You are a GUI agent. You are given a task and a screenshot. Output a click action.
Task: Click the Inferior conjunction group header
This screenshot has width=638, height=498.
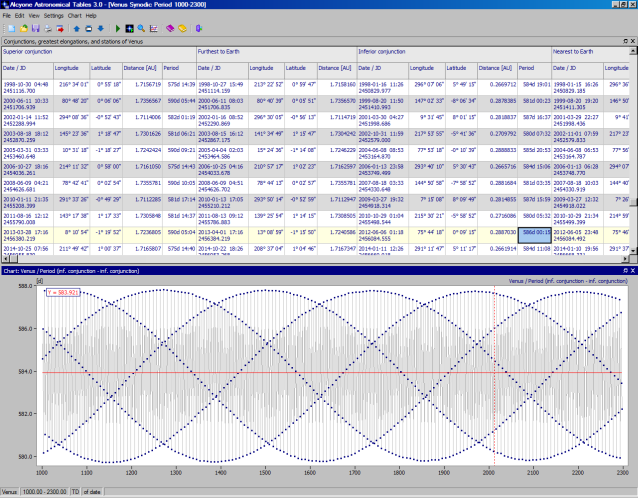click(x=384, y=50)
